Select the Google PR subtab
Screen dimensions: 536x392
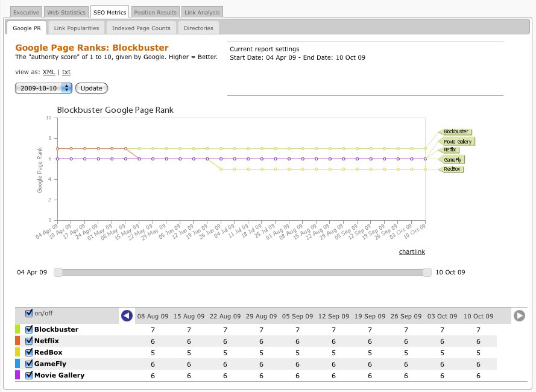pos(27,28)
